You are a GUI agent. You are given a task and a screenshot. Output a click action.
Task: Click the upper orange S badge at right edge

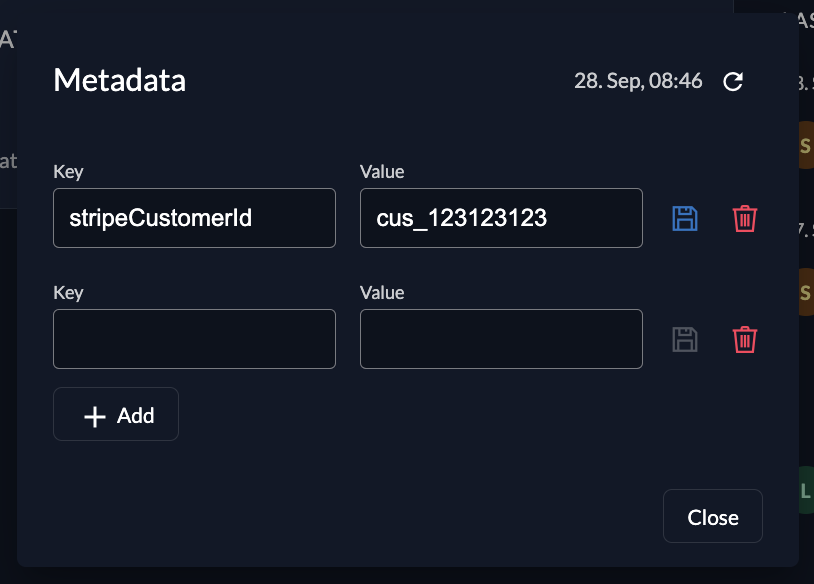(806, 146)
